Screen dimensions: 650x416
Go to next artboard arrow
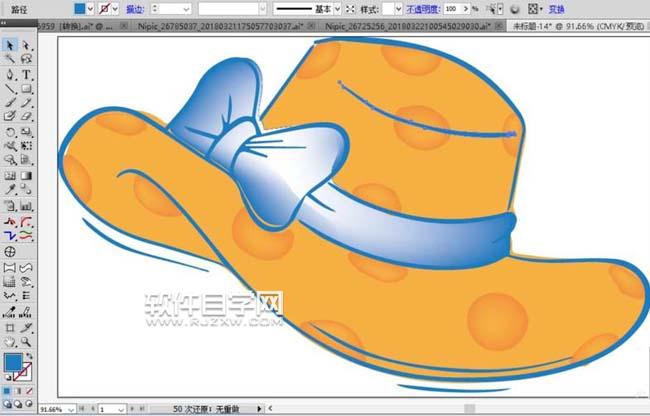point(133,409)
